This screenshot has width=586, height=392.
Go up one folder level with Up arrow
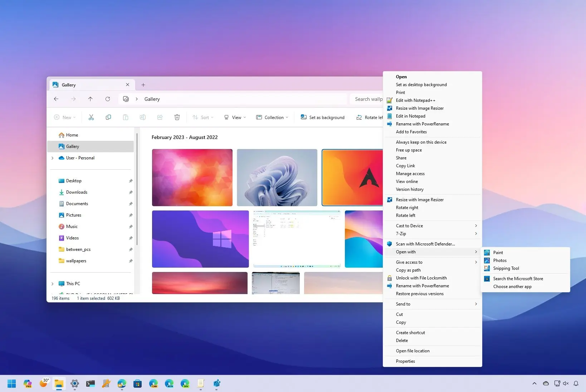pos(90,99)
